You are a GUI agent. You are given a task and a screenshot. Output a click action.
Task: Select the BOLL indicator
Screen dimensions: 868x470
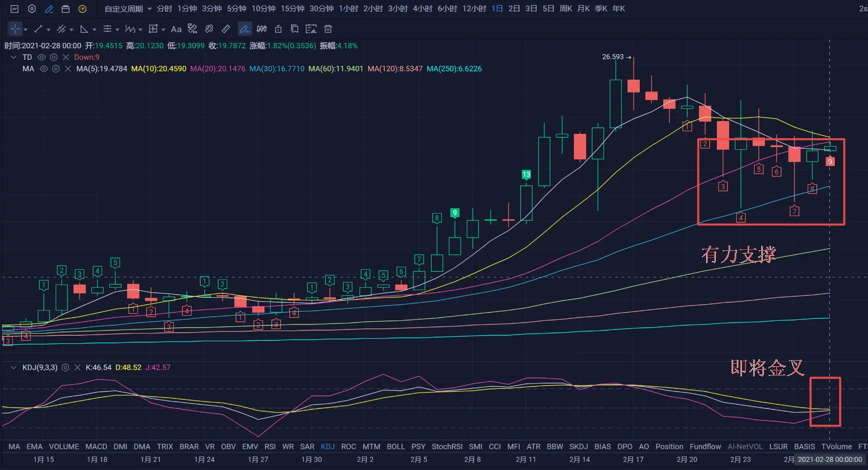click(396, 447)
